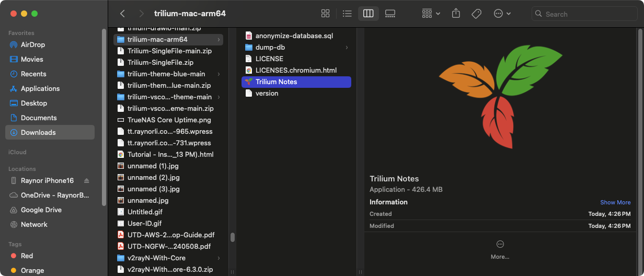Viewport: 644px width, 276px height.
Task: Select anonymize-database.sql file
Action: pyautogui.click(x=296, y=36)
